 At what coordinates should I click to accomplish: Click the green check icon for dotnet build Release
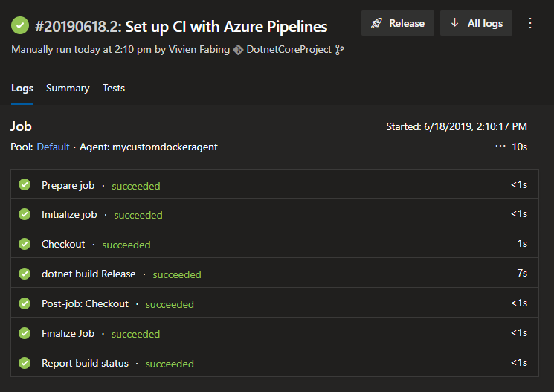coord(25,274)
